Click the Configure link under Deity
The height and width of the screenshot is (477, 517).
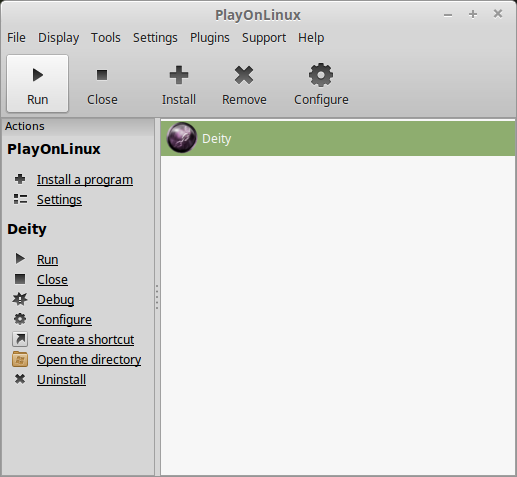64,320
